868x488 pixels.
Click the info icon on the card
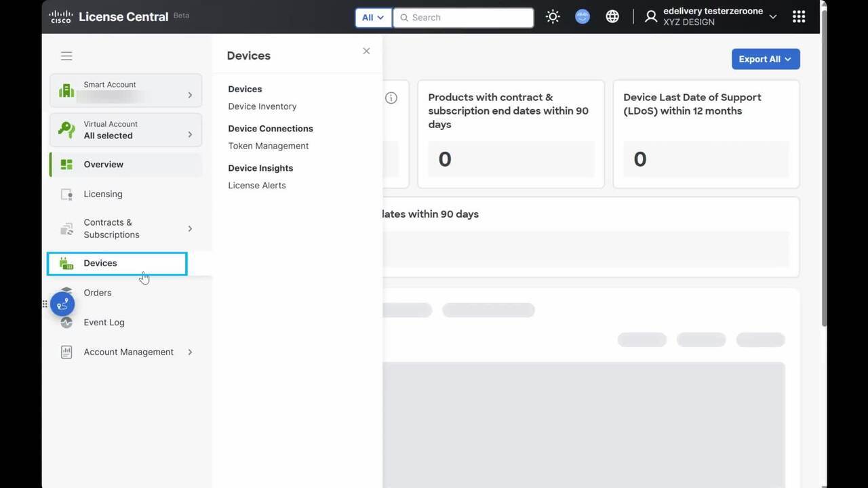pyautogui.click(x=391, y=98)
